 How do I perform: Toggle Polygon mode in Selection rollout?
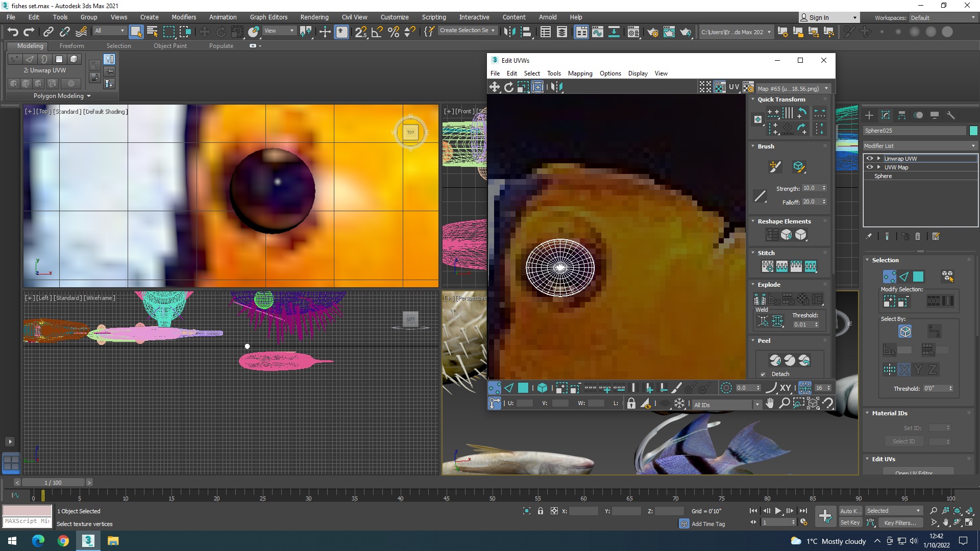click(x=918, y=277)
